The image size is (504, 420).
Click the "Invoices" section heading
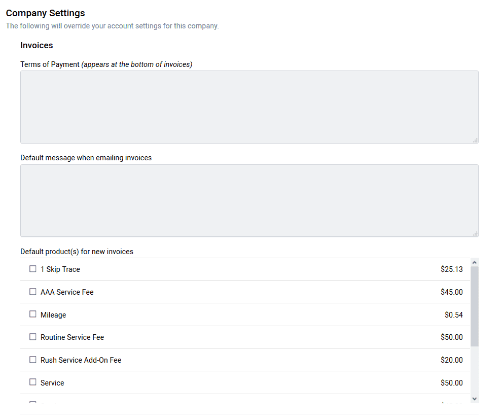(37, 45)
